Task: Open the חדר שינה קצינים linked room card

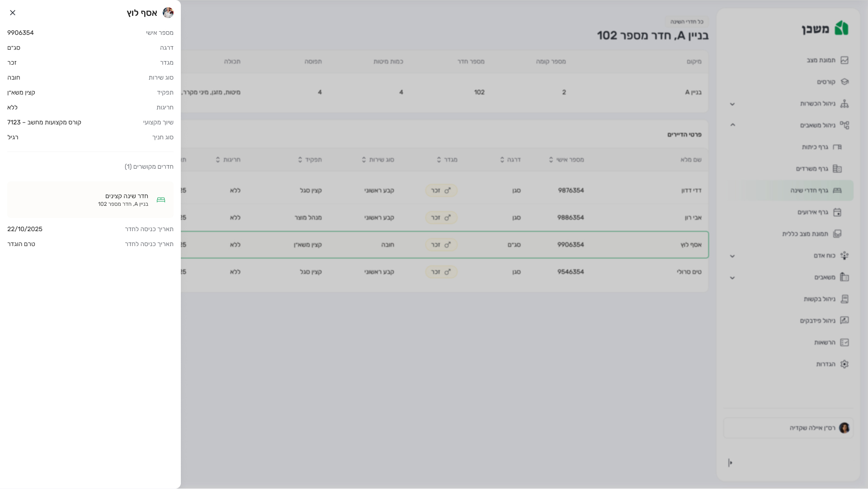Action: click(90, 199)
